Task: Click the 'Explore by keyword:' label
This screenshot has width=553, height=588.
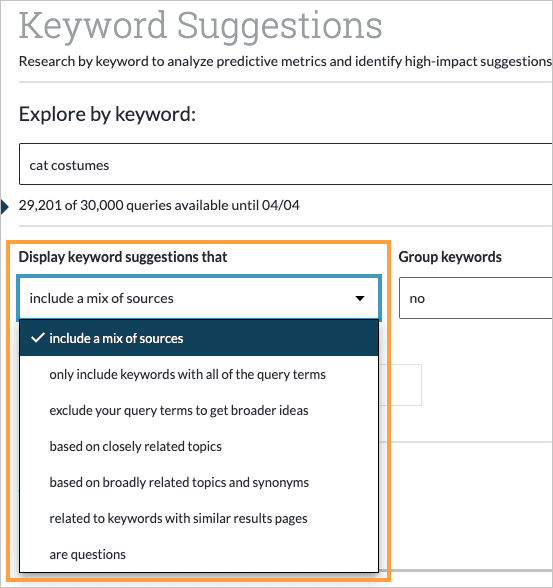Action: (x=107, y=114)
